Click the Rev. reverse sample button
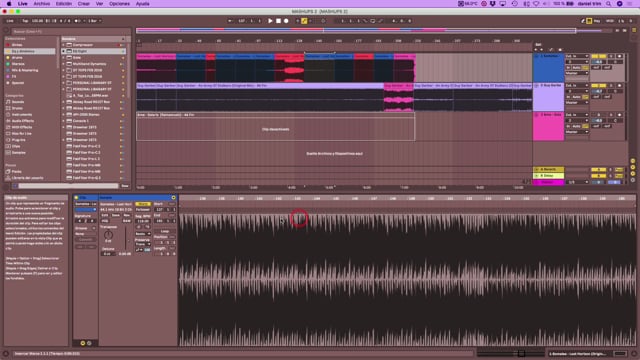 (x=127, y=215)
